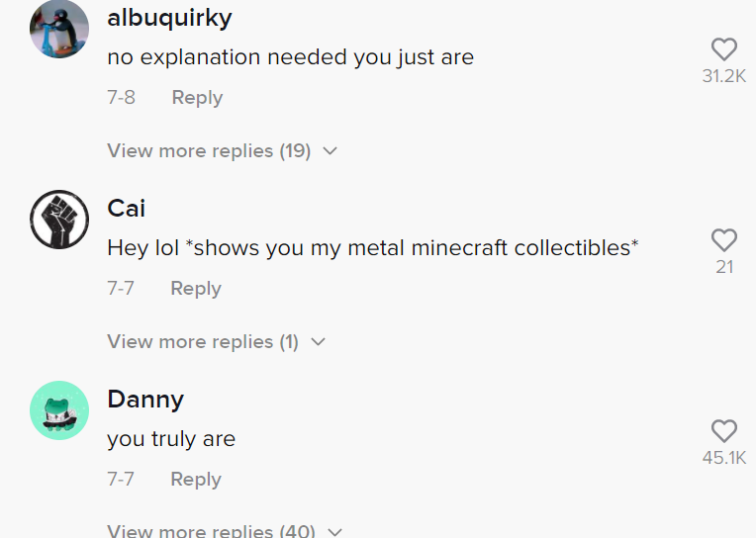Click the chevron next to View more replies (19)
This screenshot has height=538, width=756.
[331, 151]
